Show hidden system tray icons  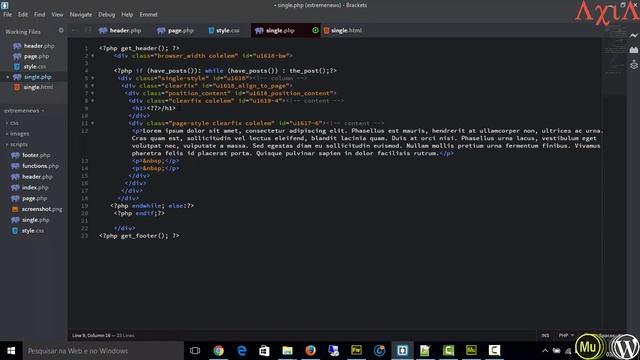click(545, 351)
